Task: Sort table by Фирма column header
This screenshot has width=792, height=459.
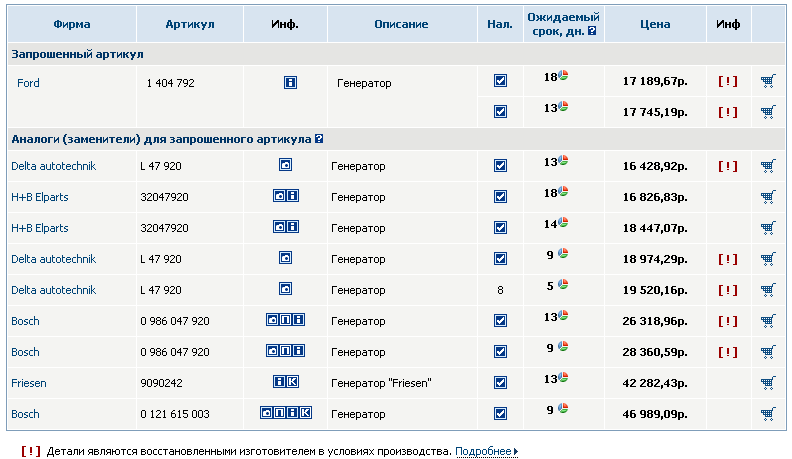Action: tap(72, 24)
